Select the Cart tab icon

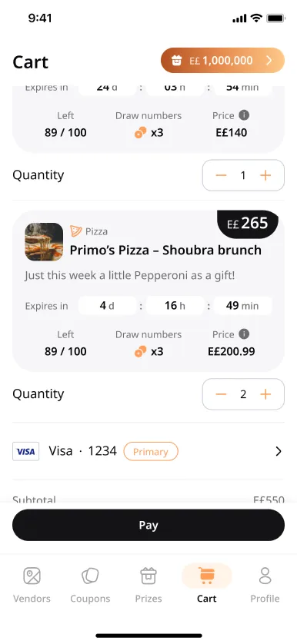[206, 576]
